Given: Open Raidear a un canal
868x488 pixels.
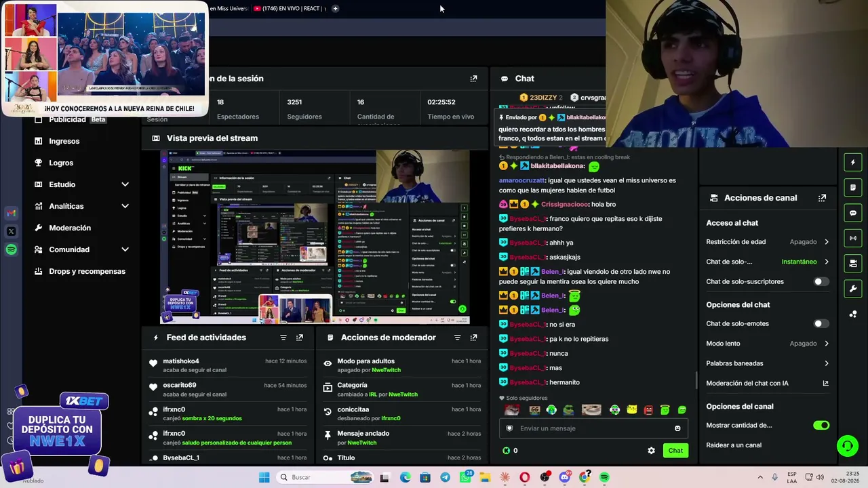Looking at the screenshot, I should pyautogui.click(x=734, y=445).
